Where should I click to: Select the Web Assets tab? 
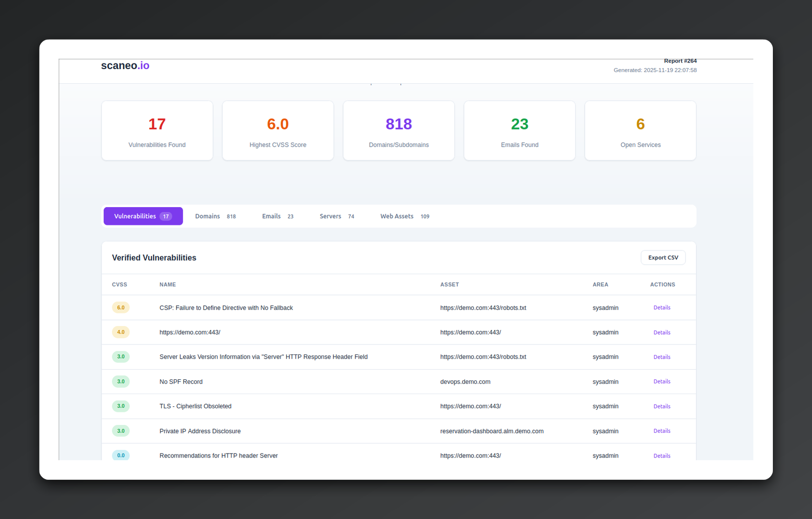[x=404, y=216]
